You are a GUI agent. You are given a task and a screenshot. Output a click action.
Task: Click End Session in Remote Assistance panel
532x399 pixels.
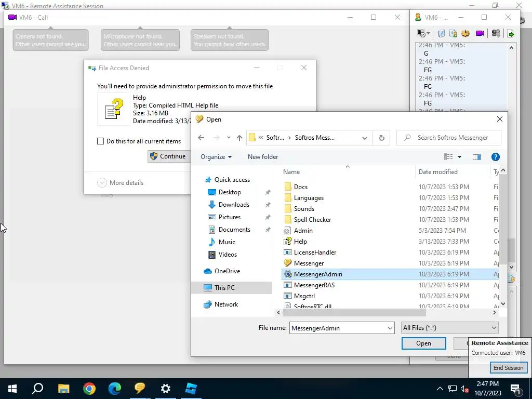pos(508,368)
